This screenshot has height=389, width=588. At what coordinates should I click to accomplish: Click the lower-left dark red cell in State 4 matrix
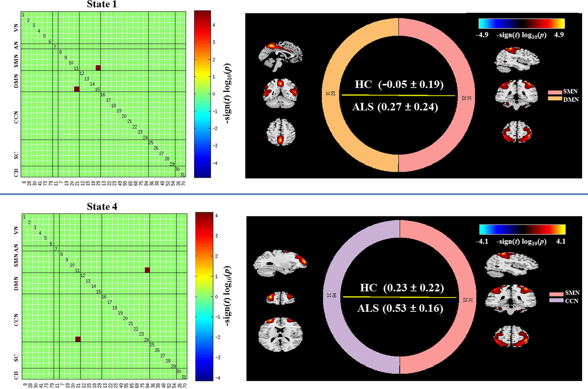click(78, 339)
